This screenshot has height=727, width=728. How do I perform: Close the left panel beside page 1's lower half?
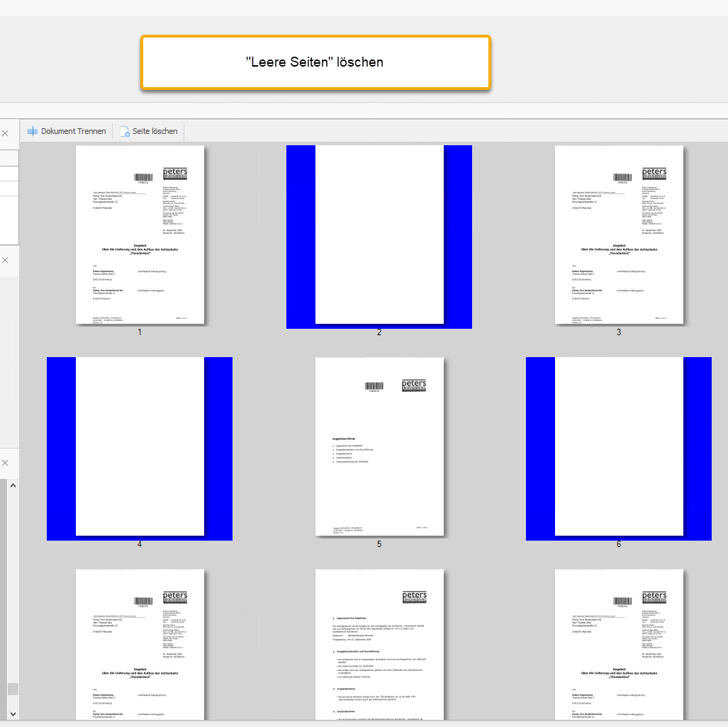5,260
